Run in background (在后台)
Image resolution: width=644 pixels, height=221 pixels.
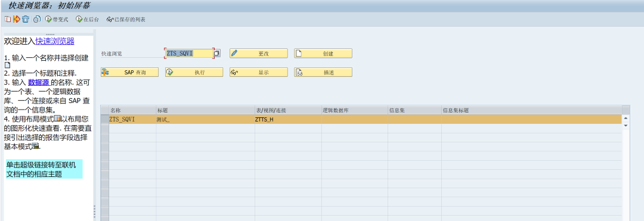87,19
